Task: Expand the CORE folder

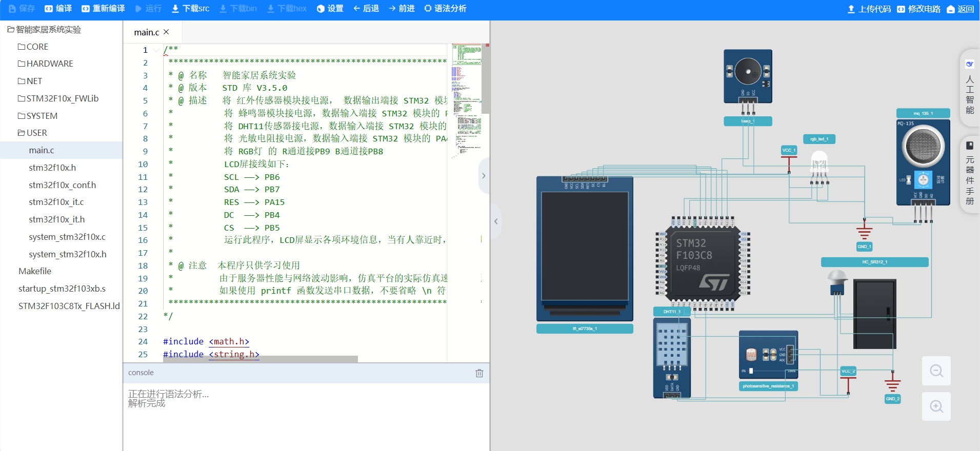Action: point(33,47)
